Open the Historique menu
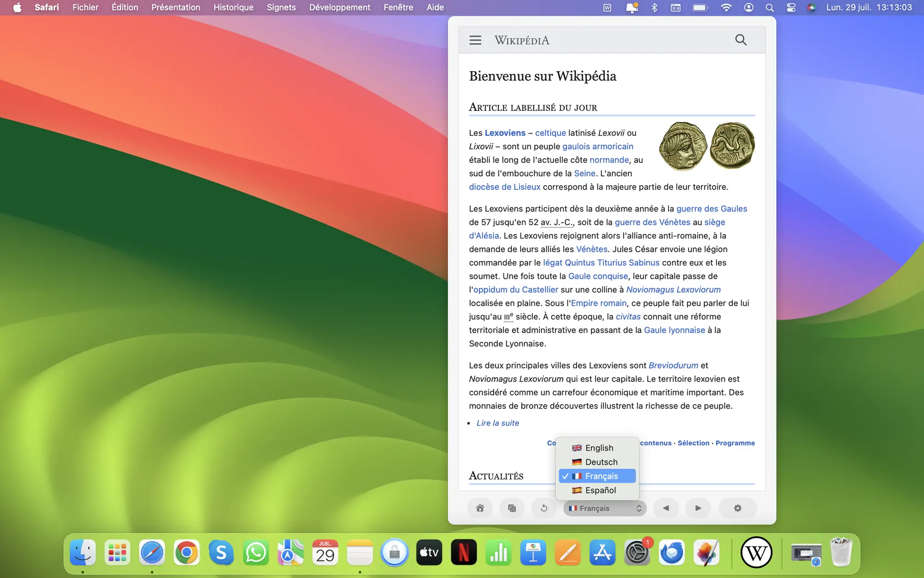Viewport: 924px width, 578px height. 233,7
